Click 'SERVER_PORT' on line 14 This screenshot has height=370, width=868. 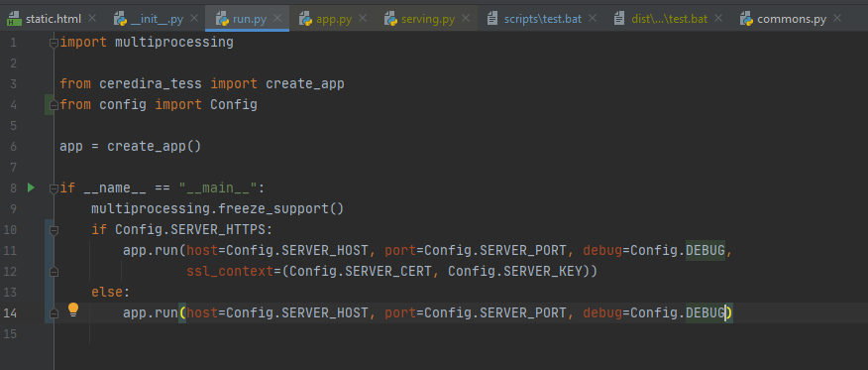coord(523,313)
